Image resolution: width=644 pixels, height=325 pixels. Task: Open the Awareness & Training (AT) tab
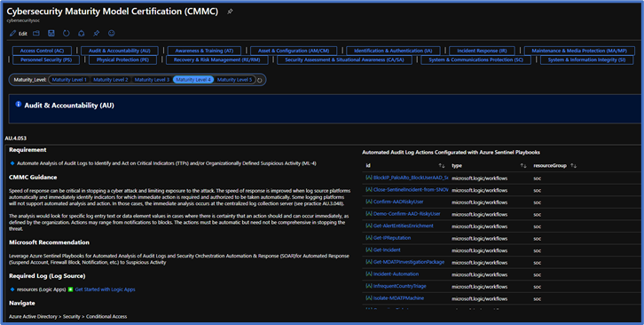[204, 51]
